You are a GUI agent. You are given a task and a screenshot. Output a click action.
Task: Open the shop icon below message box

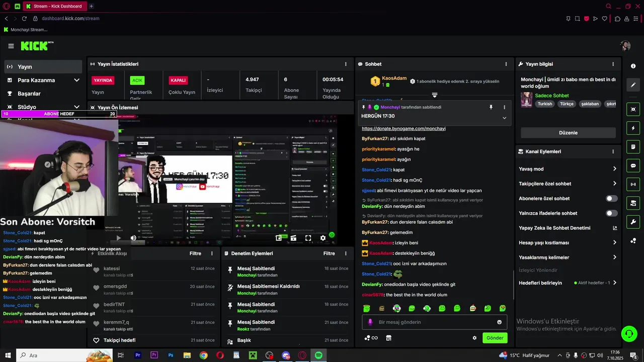[388, 338]
